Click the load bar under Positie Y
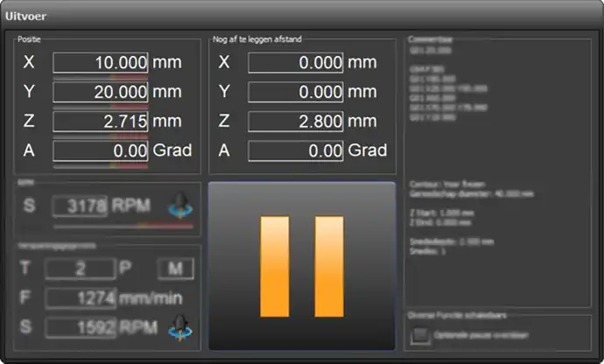 pyautogui.click(x=101, y=107)
